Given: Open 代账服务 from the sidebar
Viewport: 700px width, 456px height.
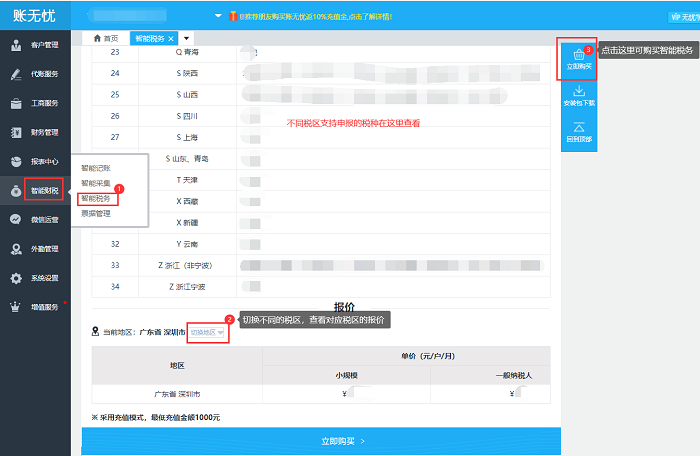Looking at the screenshot, I should tap(16, 74).
